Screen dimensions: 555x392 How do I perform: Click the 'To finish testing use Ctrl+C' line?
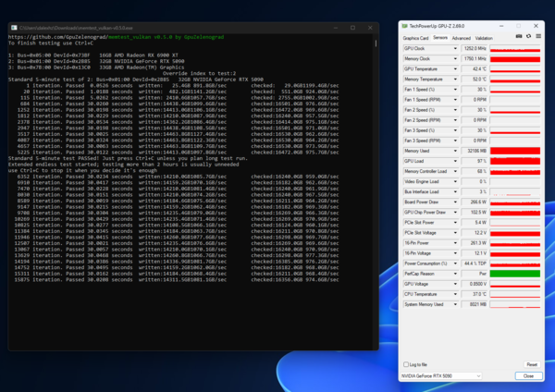click(51, 43)
